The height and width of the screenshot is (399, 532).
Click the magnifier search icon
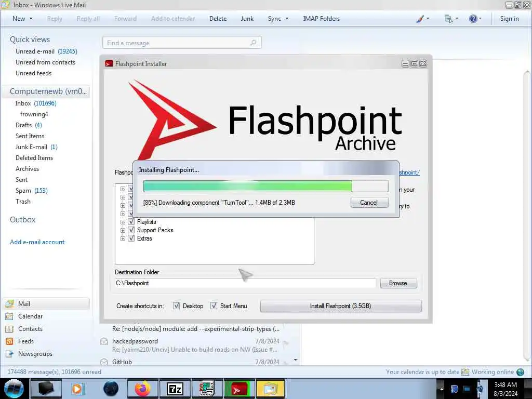253,43
